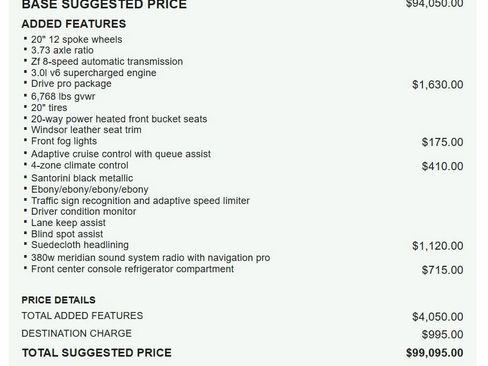Click the TOTAL ADDED FEATURES label
The image size is (488, 366).
82,316
